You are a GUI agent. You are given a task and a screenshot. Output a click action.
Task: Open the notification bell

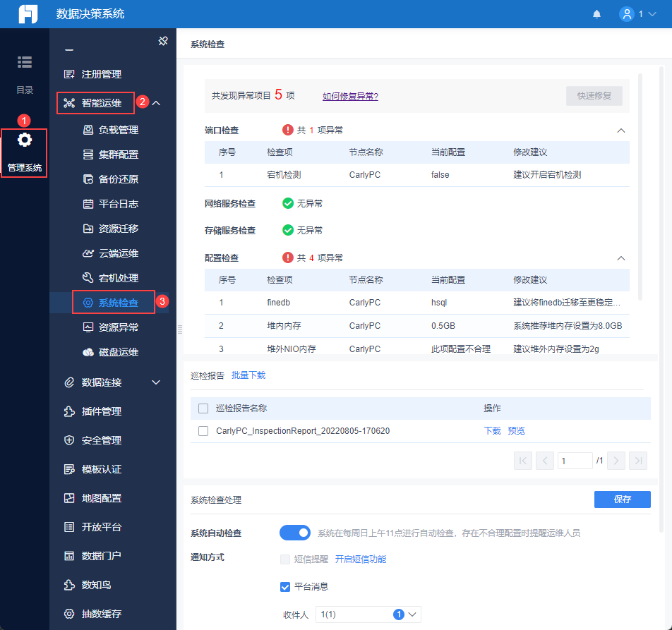point(596,14)
